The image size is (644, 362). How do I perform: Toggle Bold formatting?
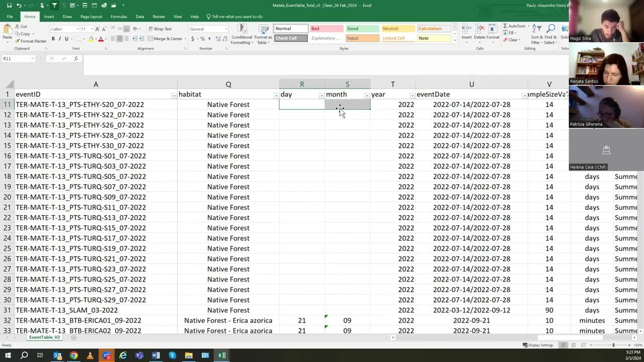(x=53, y=39)
